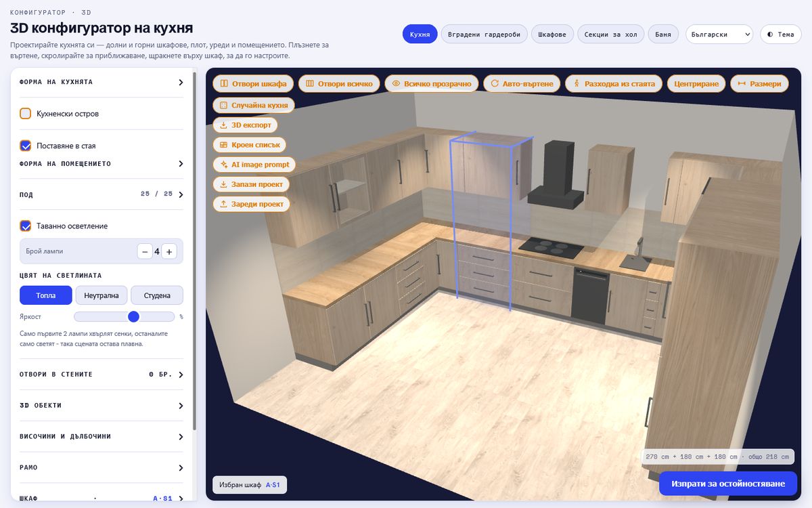
Task: Switch to the Баня tab
Action: click(663, 35)
